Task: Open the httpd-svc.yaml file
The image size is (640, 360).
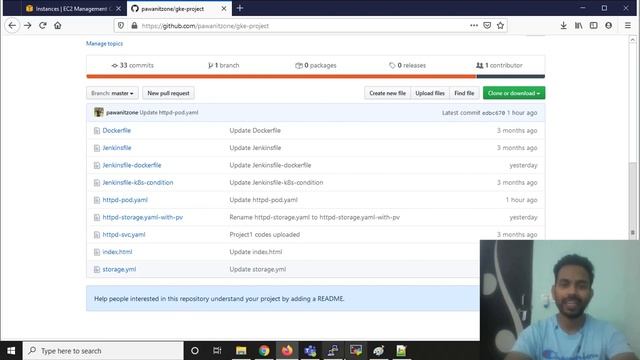Action: tap(124, 235)
